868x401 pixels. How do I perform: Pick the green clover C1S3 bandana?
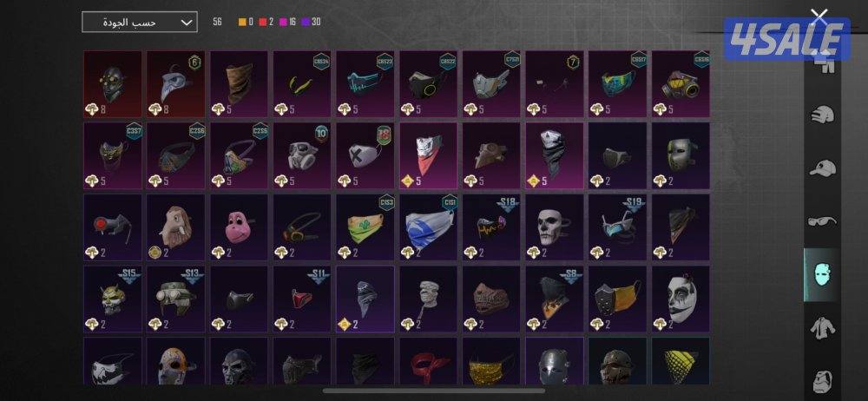365,227
